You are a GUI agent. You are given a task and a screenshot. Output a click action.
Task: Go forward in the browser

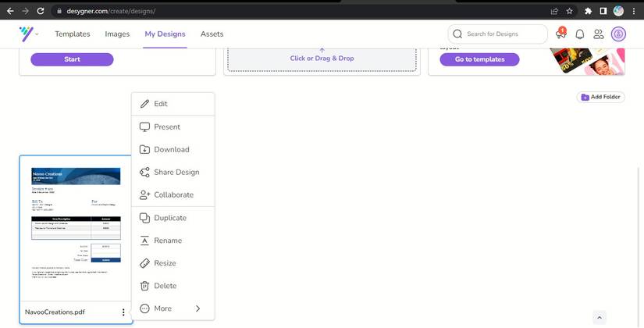[x=26, y=11]
